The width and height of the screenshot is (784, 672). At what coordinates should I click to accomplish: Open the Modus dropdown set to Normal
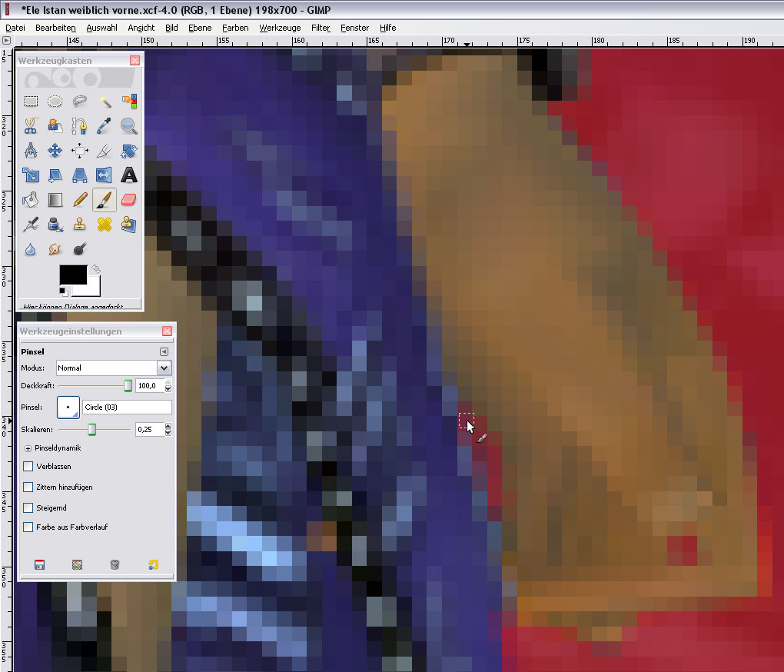point(113,368)
